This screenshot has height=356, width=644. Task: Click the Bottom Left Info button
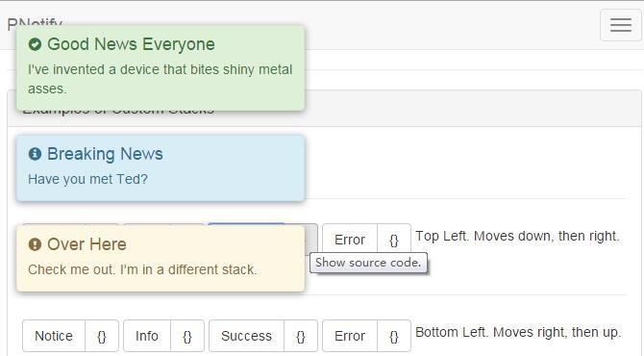(147, 336)
